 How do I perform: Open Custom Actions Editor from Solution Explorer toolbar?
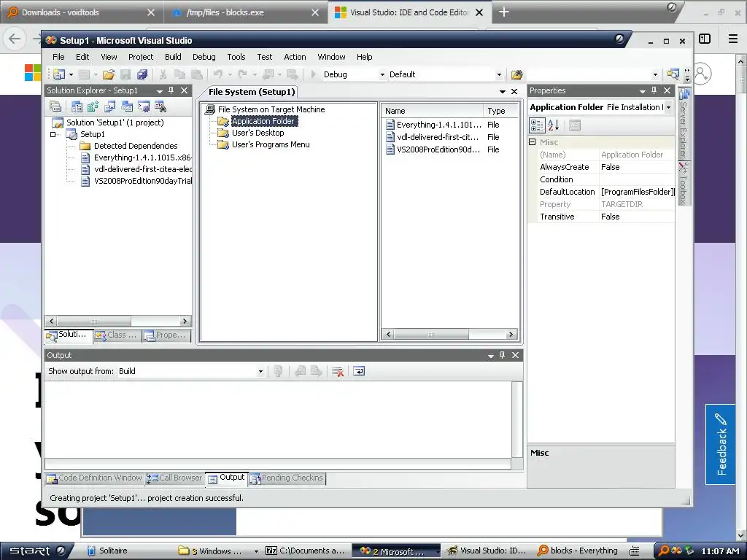144,106
